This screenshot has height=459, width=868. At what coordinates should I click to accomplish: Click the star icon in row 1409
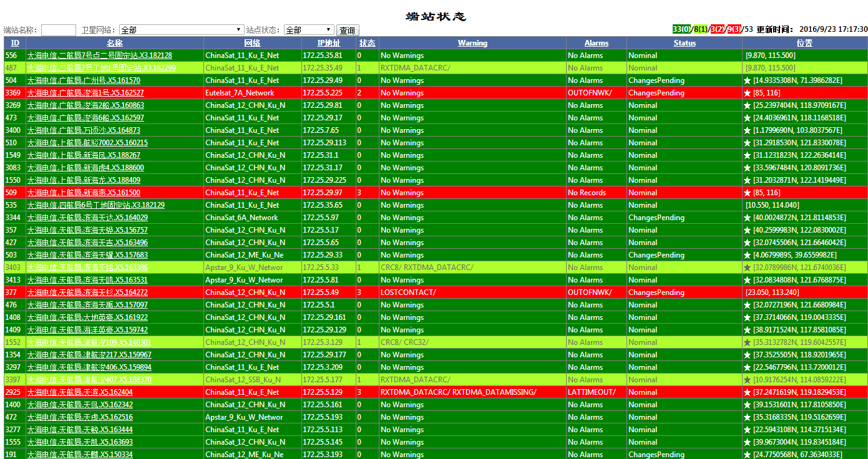(747, 330)
